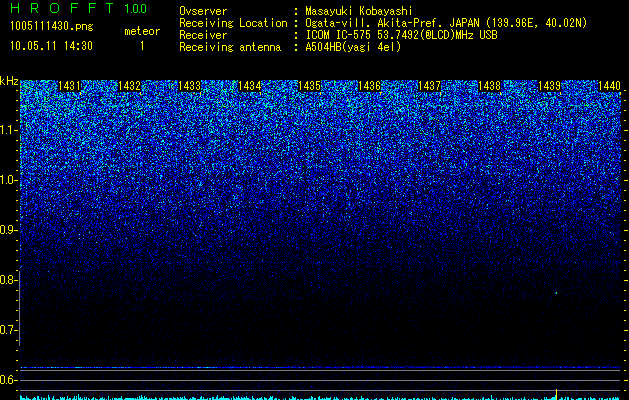Click the 'Receiver' field label

(x=203, y=35)
